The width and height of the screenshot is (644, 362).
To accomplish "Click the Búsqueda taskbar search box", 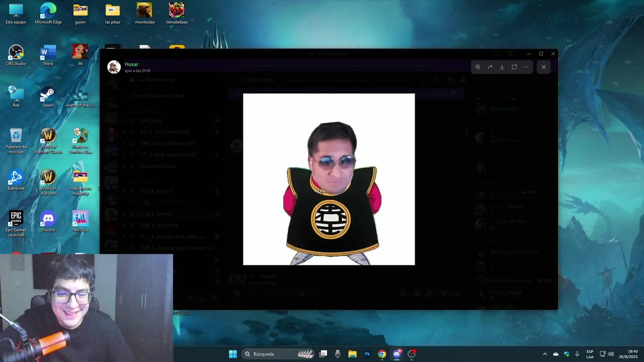I will [279, 354].
